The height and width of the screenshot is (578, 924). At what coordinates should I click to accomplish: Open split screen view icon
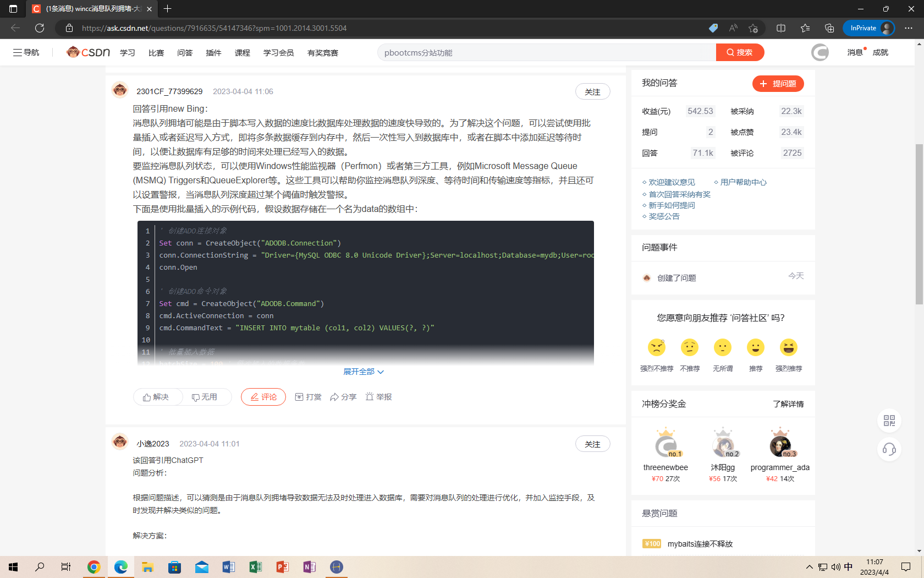coord(781,28)
